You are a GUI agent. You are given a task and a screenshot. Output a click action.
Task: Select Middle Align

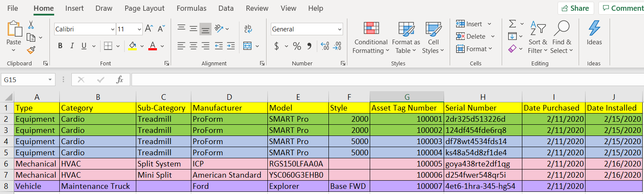pos(193,29)
